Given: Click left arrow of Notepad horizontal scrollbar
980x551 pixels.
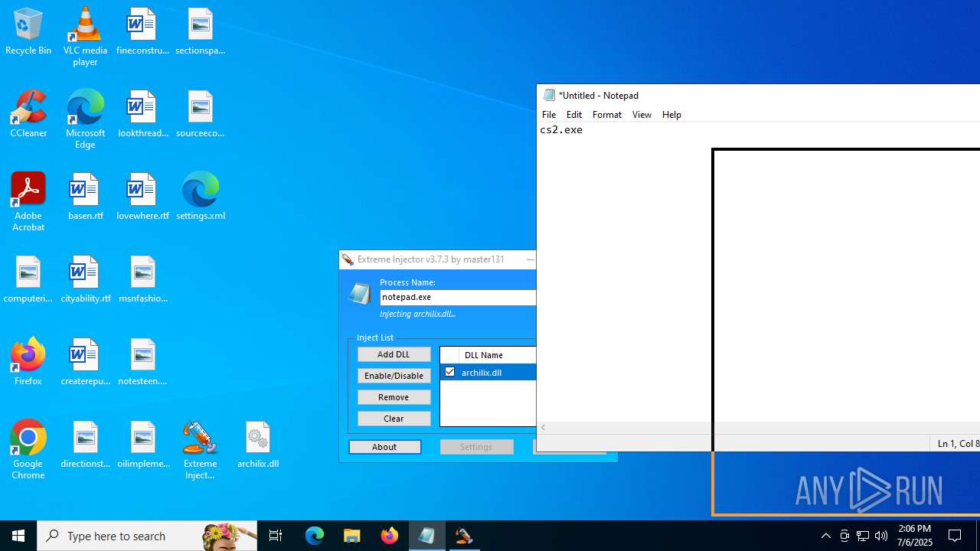Looking at the screenshot, I should (x=543, y=428).
